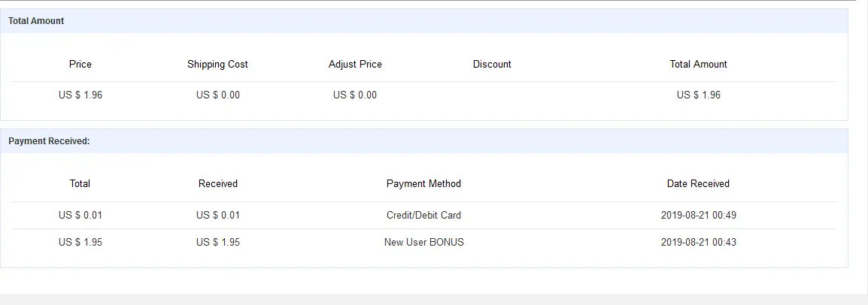The width and height of the screenshot is (868, 305).
Task: Click the Credit/Debit Card payment method
Action: (423, 215)
